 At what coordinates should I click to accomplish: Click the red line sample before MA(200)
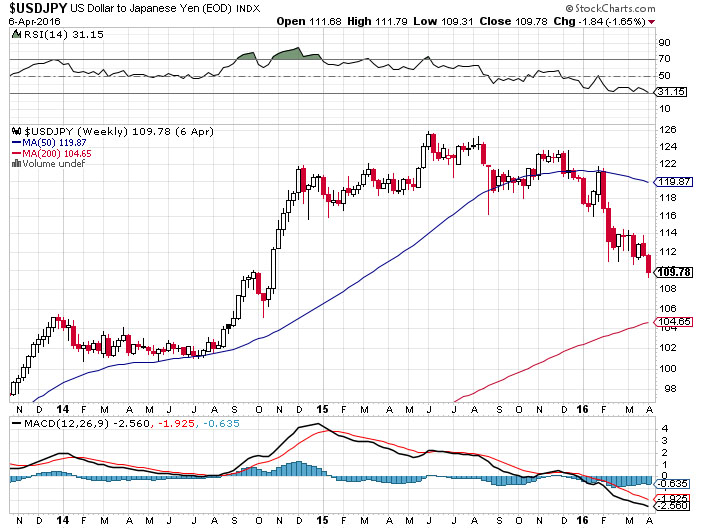(x=17, y=153)
